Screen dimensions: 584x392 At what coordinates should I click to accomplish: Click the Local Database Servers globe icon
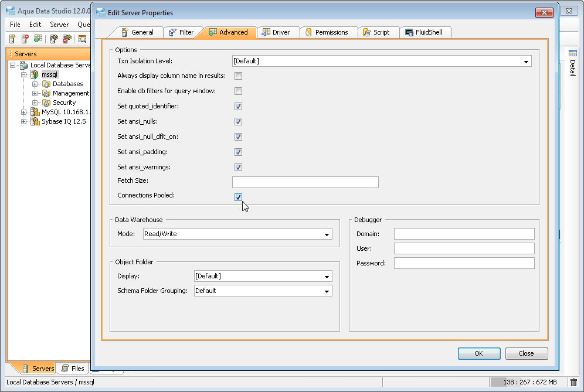pos(24,65)
